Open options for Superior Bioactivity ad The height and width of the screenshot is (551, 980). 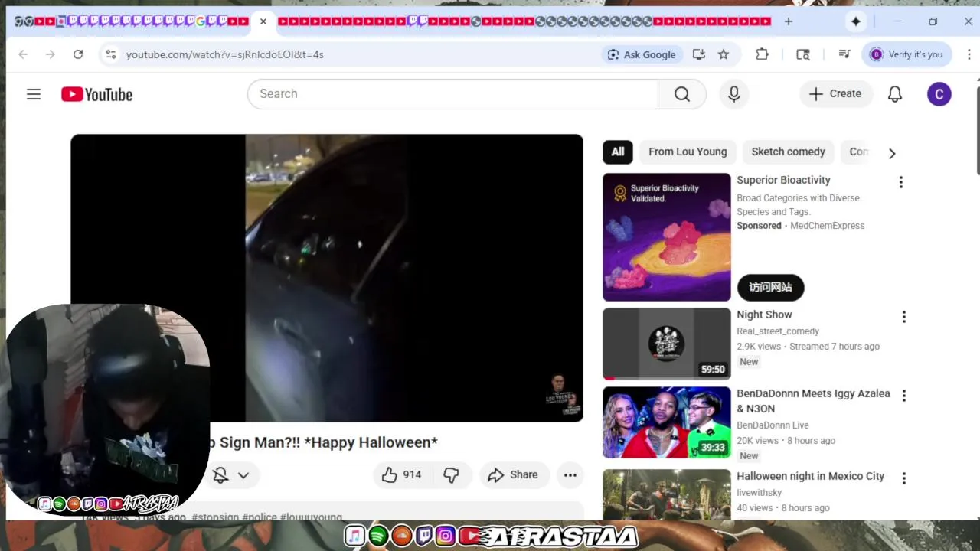[901, 182]
